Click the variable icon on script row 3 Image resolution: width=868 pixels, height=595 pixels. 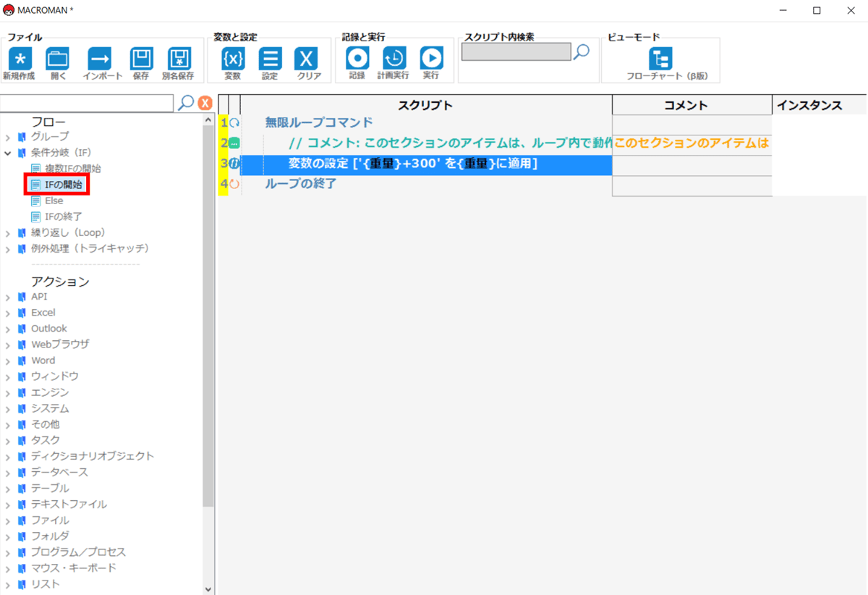coord(234,164)
